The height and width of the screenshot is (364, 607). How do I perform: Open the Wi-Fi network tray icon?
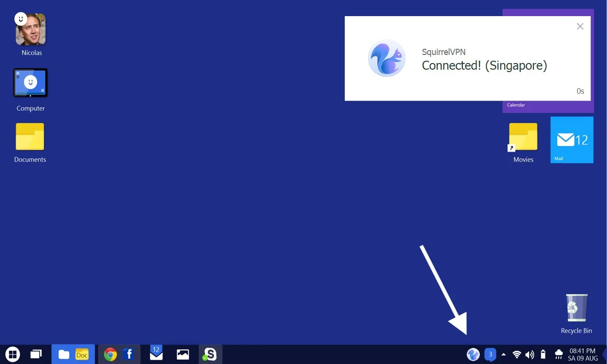(x=517, y=354)
